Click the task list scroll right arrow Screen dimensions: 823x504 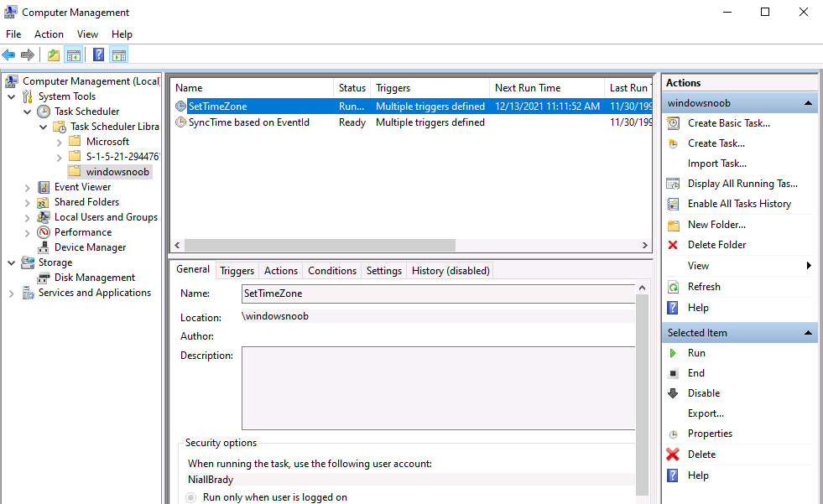point(644,246)
